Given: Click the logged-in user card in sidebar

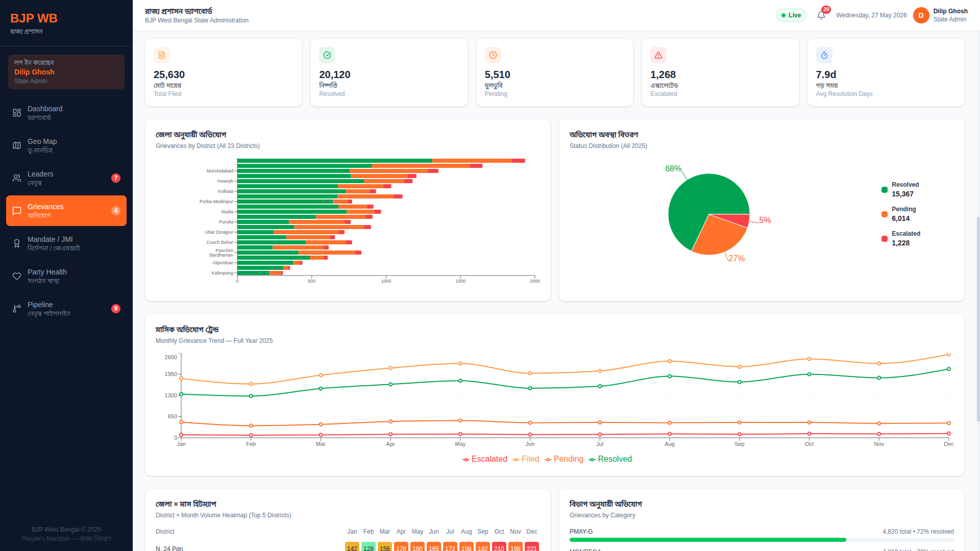Looking at the screenshot, I should [66, 72].
